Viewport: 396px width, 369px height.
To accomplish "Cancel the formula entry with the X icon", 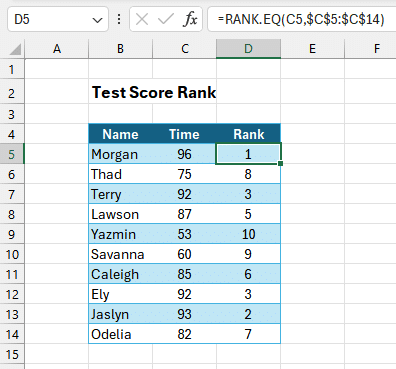I will tap(142, 19).
